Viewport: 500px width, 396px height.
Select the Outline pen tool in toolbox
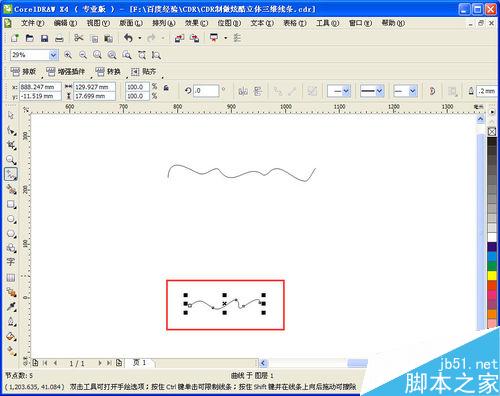[x=11, y=322]
